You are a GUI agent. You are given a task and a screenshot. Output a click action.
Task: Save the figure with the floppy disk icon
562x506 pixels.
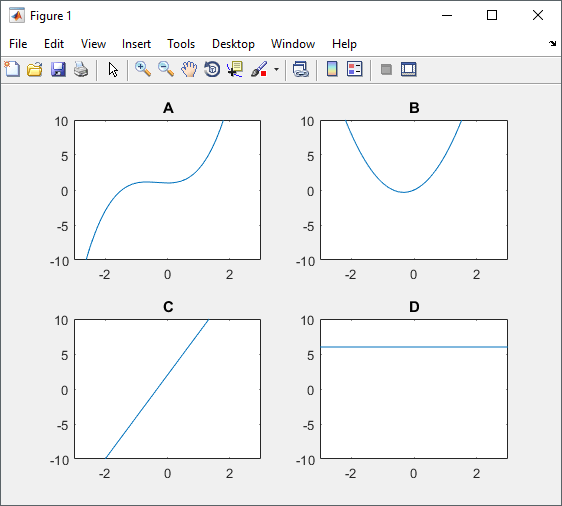pos(58,69)
